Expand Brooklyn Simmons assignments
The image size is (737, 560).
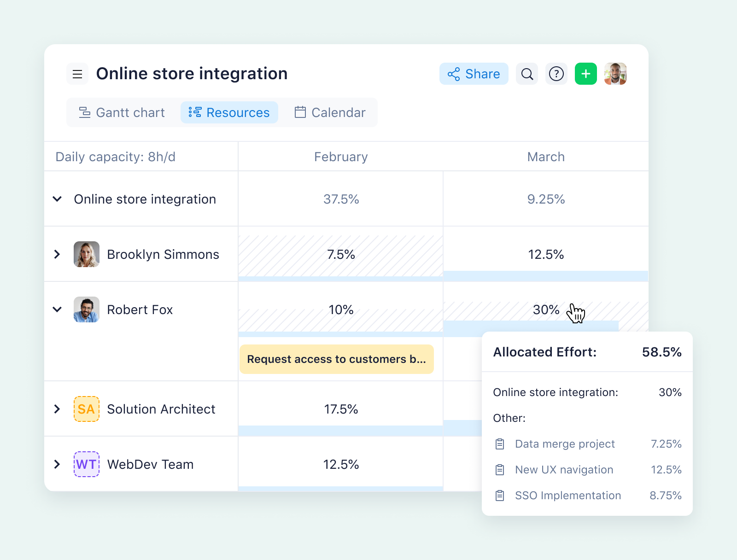coord(57,254)
